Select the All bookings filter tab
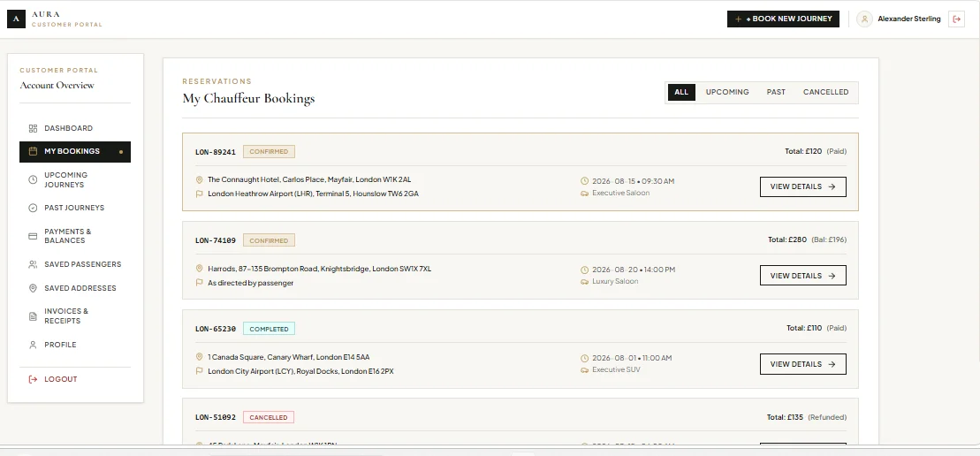This screenshot has height=456, width=980. pos(681,93)
